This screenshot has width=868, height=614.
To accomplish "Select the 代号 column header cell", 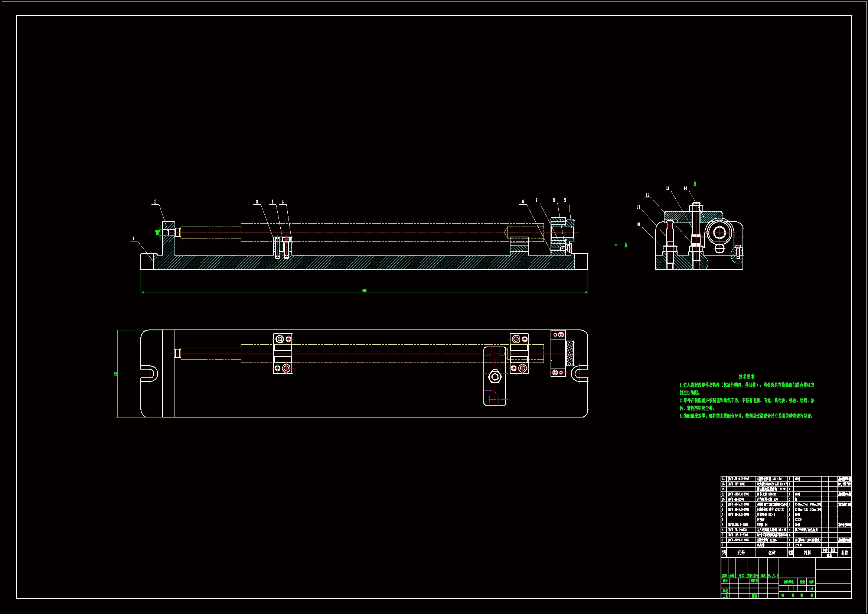I will (741, 553).
